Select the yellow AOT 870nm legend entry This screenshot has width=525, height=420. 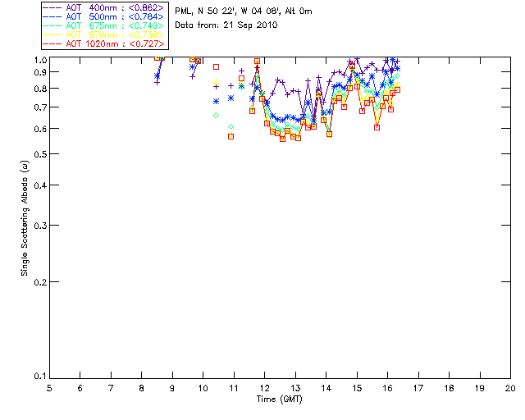105,34
